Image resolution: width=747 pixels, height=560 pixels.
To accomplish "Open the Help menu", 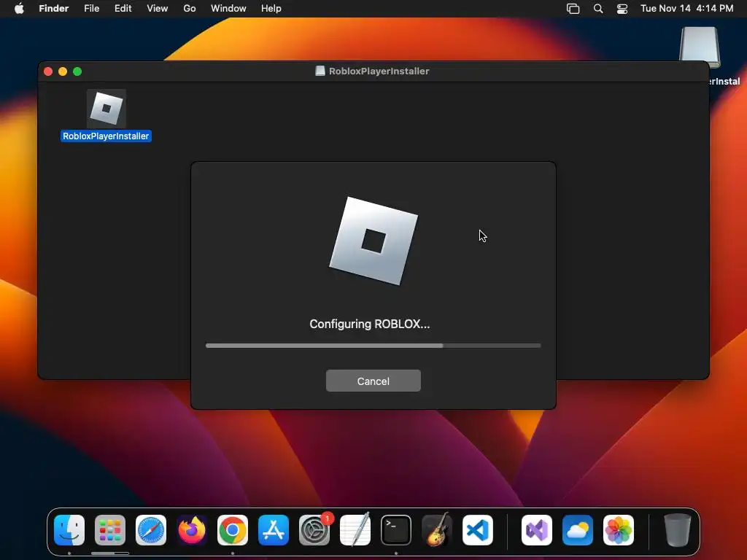I will (x=271, y=9).
